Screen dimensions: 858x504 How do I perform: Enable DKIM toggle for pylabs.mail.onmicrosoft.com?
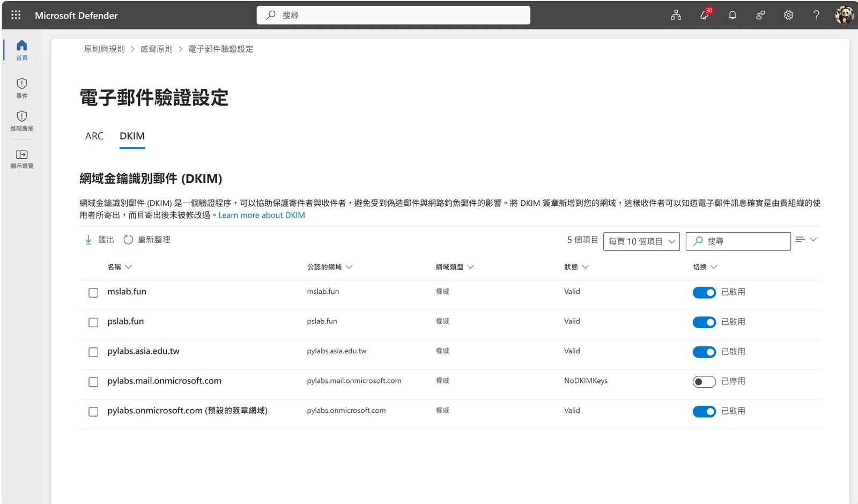pyautogui.click(x=704, y=382)
